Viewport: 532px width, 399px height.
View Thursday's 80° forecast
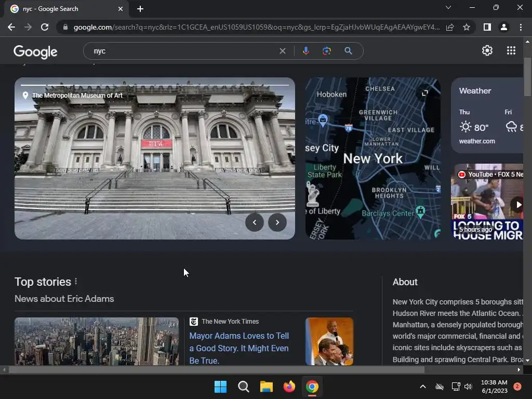[x=474, y=122]
